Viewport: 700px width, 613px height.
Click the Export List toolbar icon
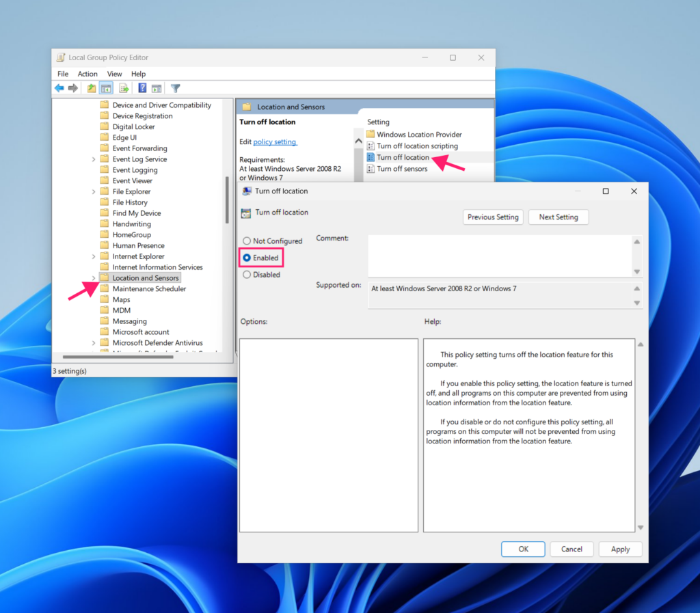124,88
